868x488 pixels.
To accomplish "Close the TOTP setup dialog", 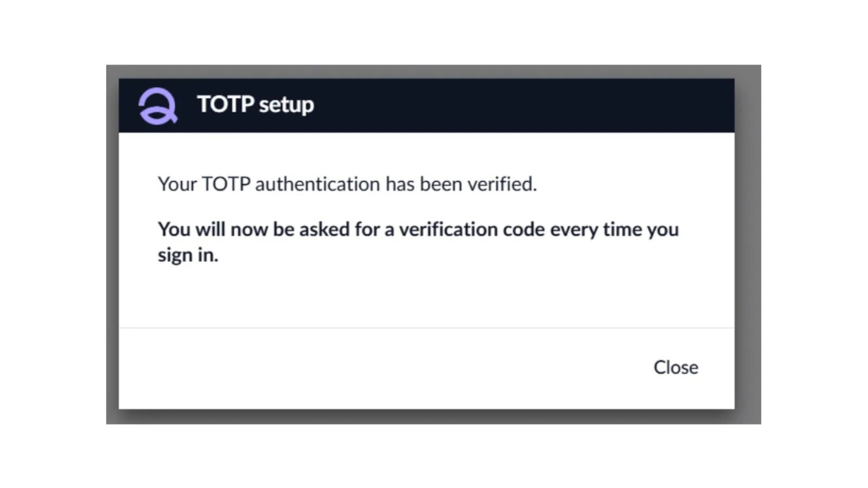I will [x=675, y=367].
